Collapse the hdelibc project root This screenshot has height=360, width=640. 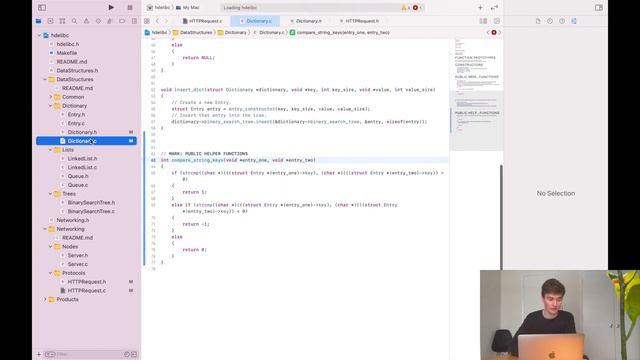[40, 36]
